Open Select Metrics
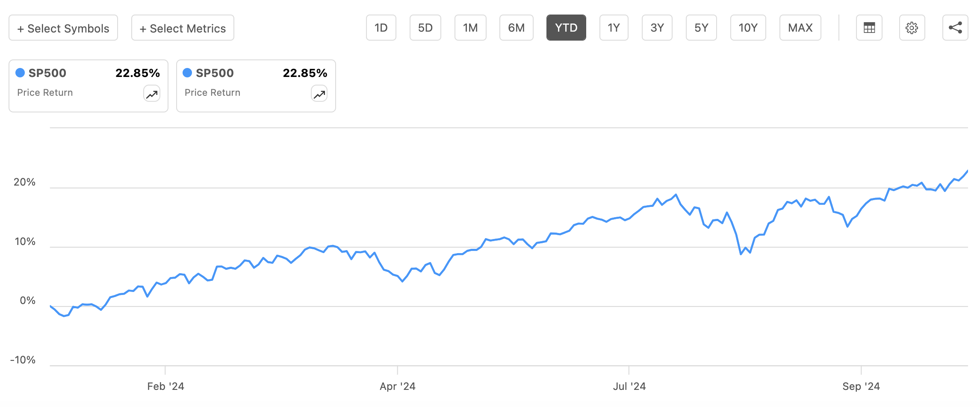The image size is (980, 407). tap(182, 27)
